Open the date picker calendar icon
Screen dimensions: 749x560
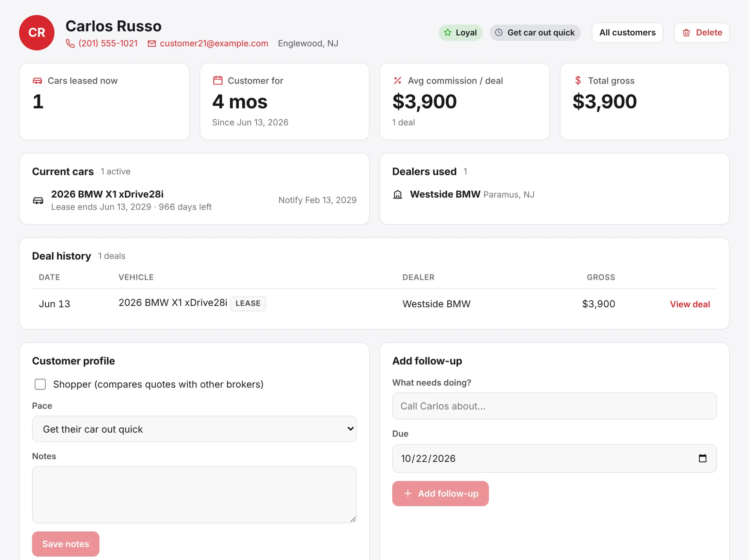[x=703, y=458]
